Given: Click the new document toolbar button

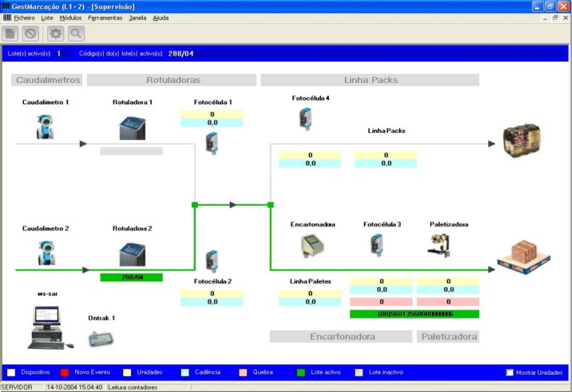Looking at the screenshot, I should pyautogui.click(x=11, y=32).
